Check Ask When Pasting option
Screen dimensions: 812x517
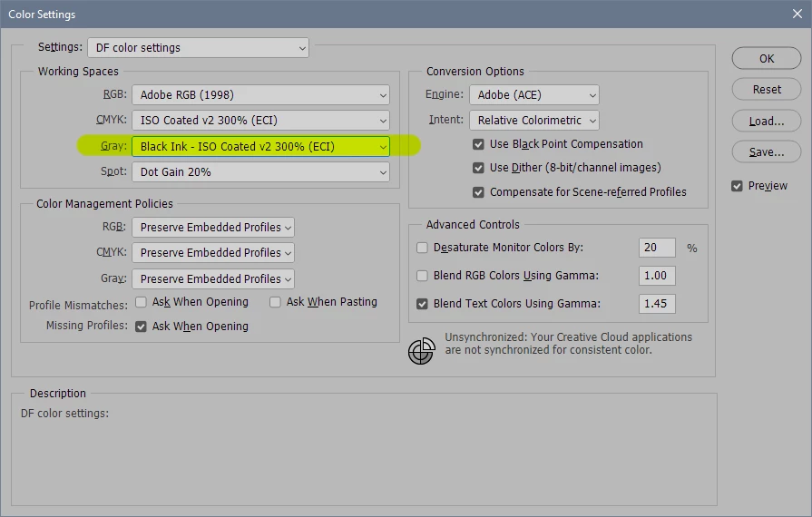click(x=275, y=302)
